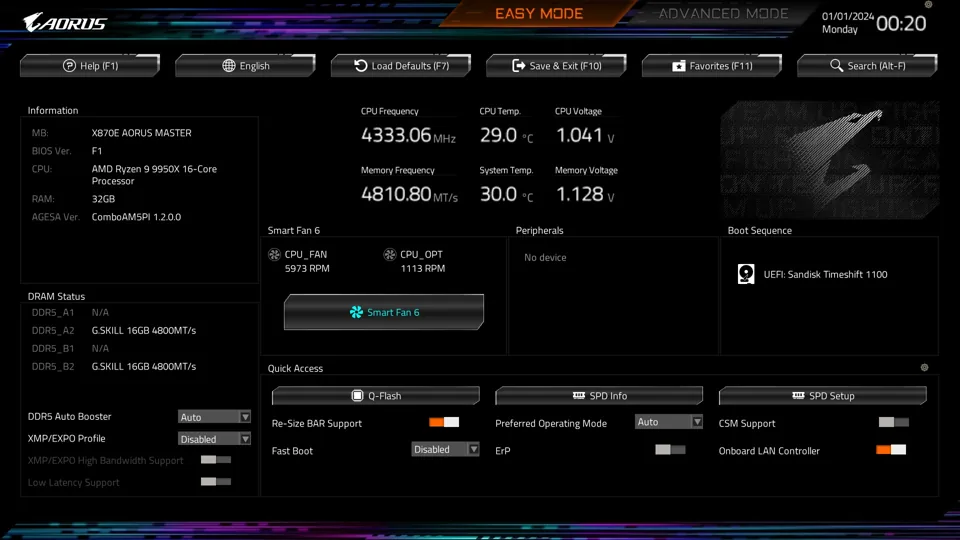Image resolution: width=960 pixels, height=540 pixels.
Task: Open the XMP/EXPO Profile dropdown
Action: tap(214, 439)
